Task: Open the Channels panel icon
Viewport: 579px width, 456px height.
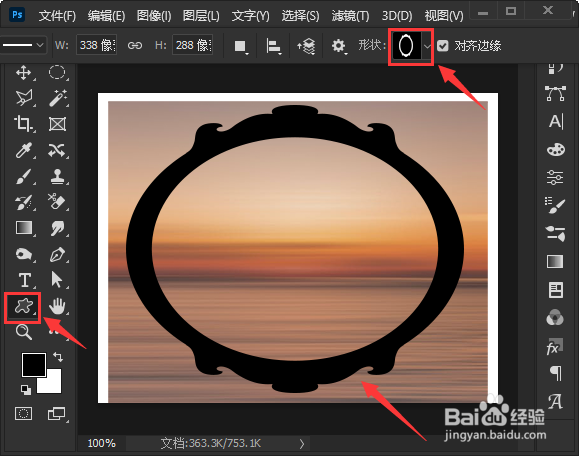Action: (x=555, y=318)
